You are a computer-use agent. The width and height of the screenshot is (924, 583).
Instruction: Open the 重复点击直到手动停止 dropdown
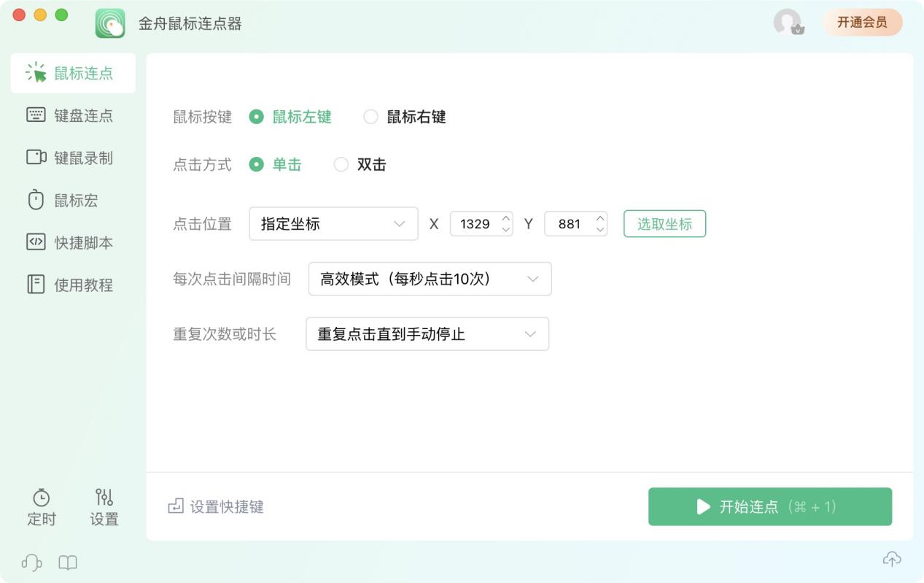click(x=427, y=334)
